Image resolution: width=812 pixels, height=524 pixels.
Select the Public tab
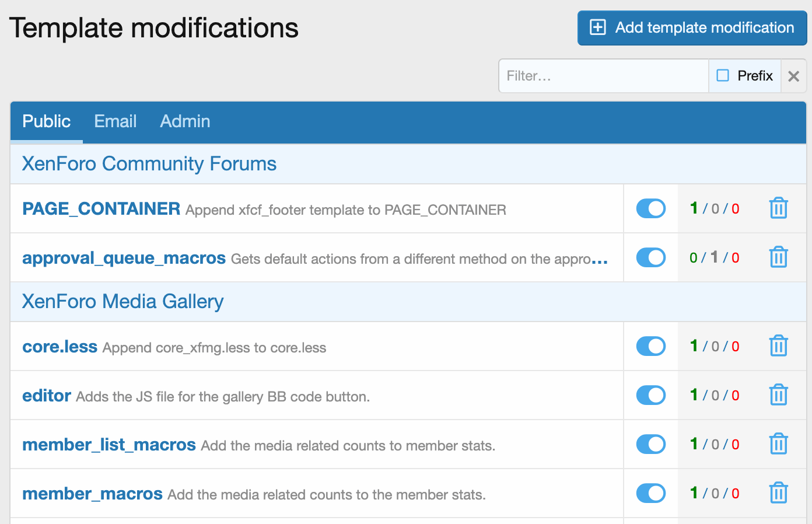tap(46, 121)
